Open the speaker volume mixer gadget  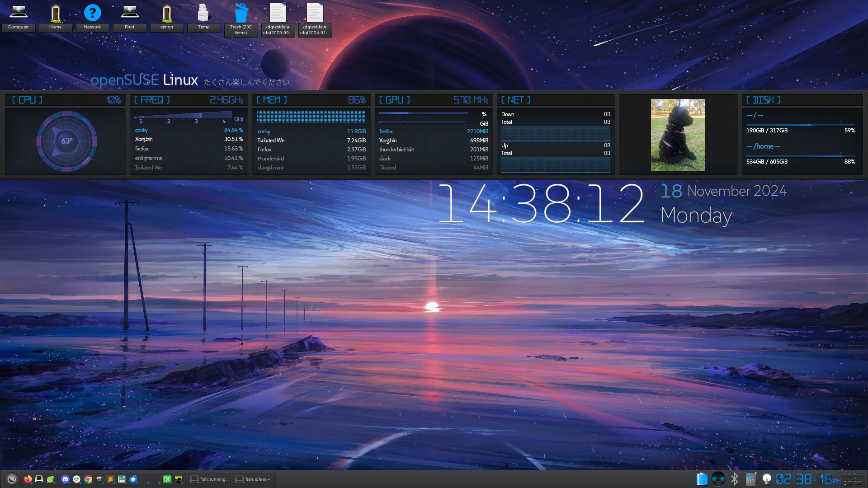[718, 479]
